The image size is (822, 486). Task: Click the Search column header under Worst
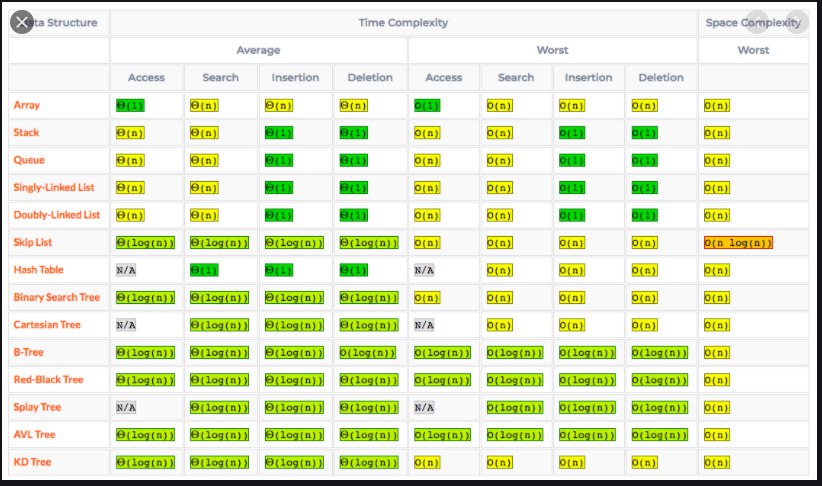516,78
